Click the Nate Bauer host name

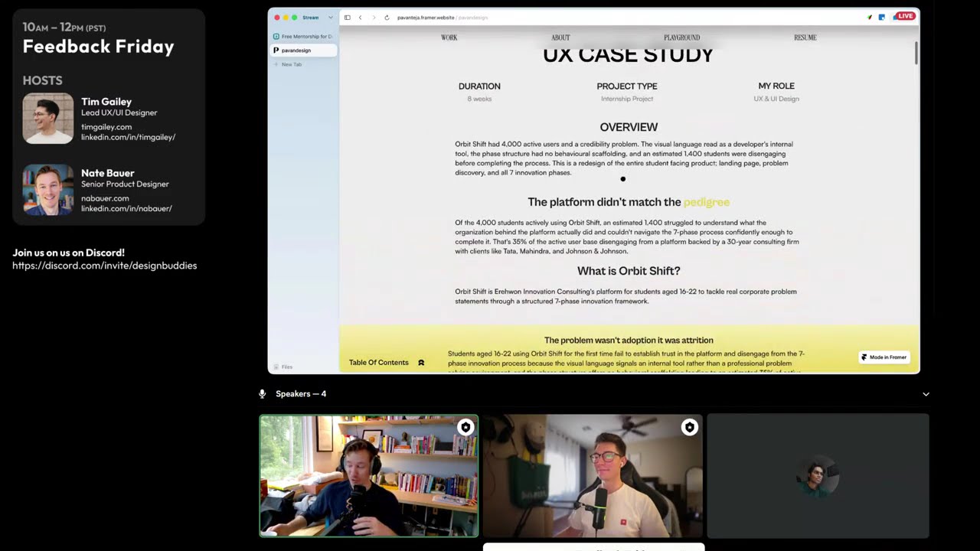(108, 173)
